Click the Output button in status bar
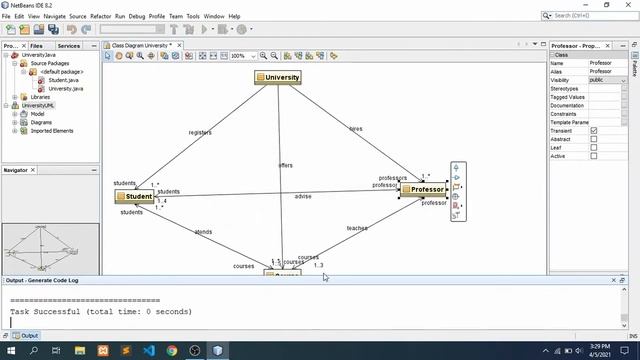The image size is (640, 360). 25,336
